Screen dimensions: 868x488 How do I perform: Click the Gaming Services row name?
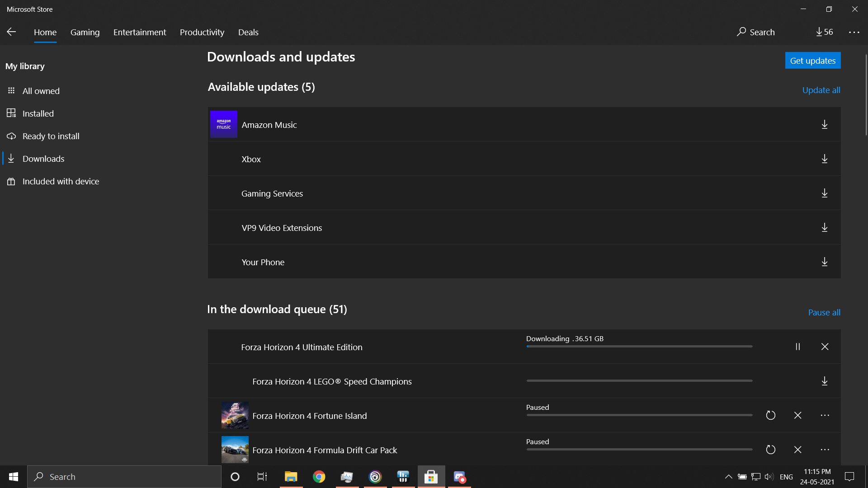tap(272, 193)
